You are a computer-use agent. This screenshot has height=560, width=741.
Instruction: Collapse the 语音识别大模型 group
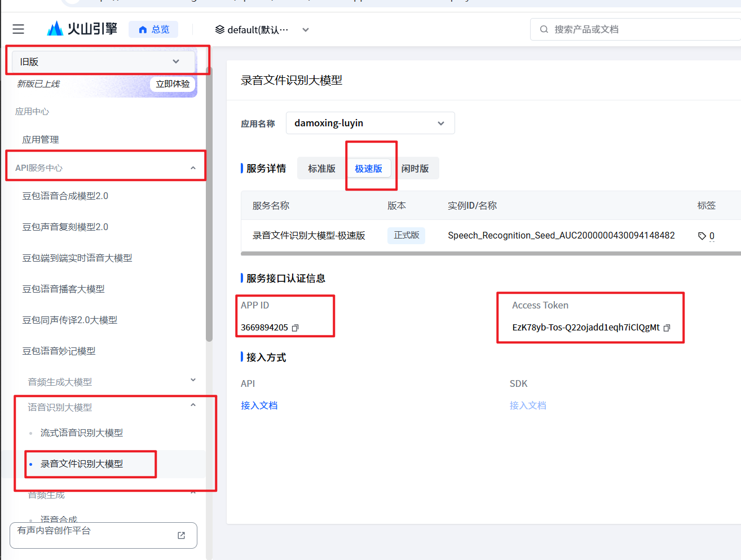coord(193,405)
